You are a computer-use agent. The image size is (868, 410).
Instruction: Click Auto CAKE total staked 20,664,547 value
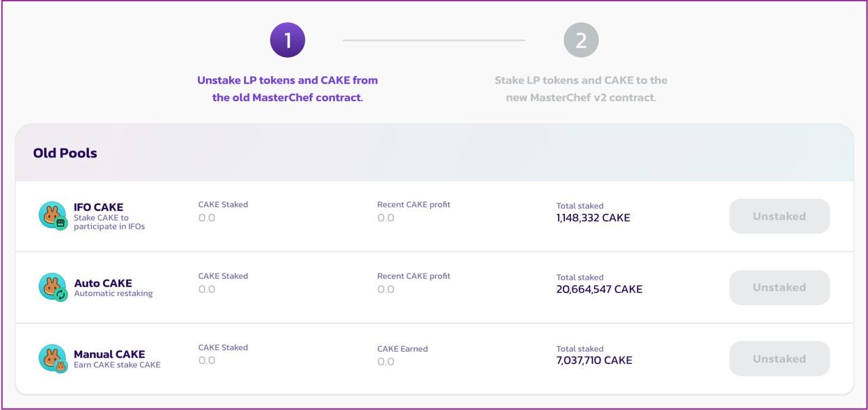pos(599,289)
